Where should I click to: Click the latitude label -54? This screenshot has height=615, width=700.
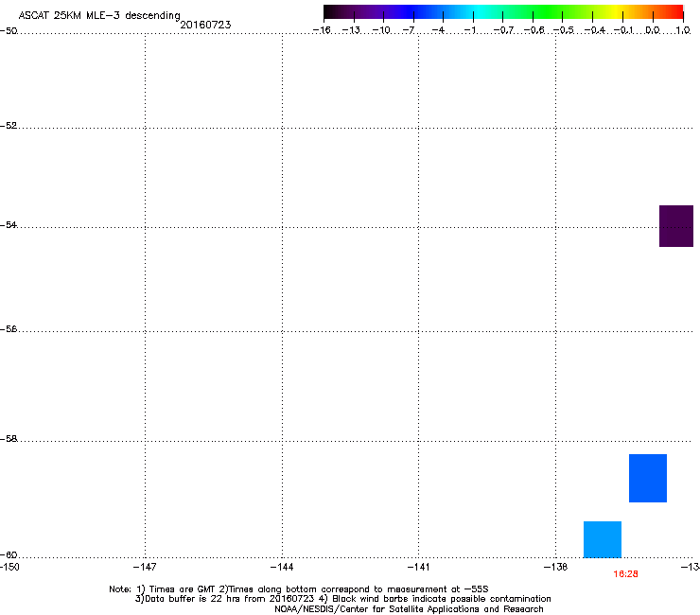(x=9, y=224)
